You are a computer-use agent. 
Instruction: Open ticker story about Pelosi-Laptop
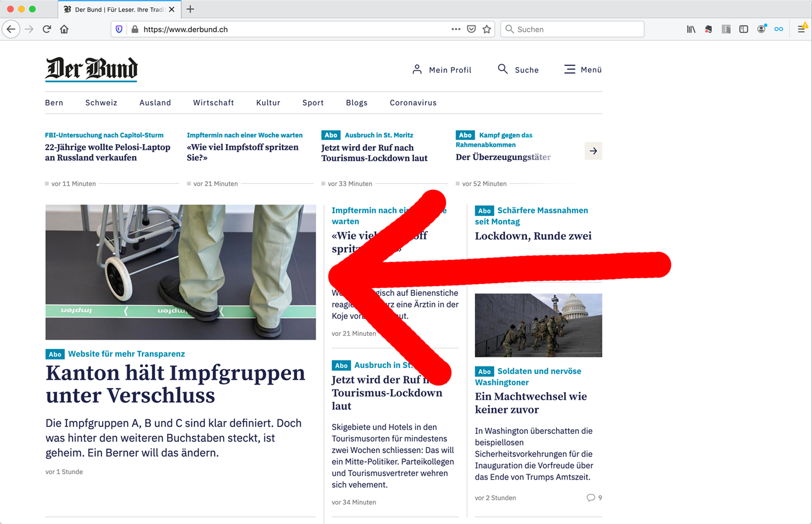107,153
